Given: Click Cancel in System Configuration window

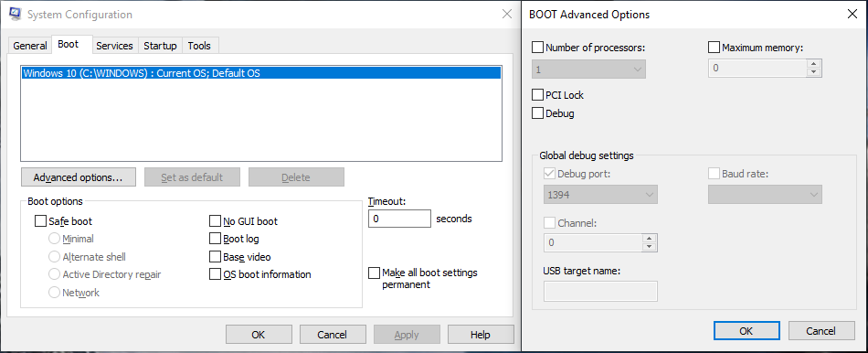Looking at the screenshot, I should (333, 335).
